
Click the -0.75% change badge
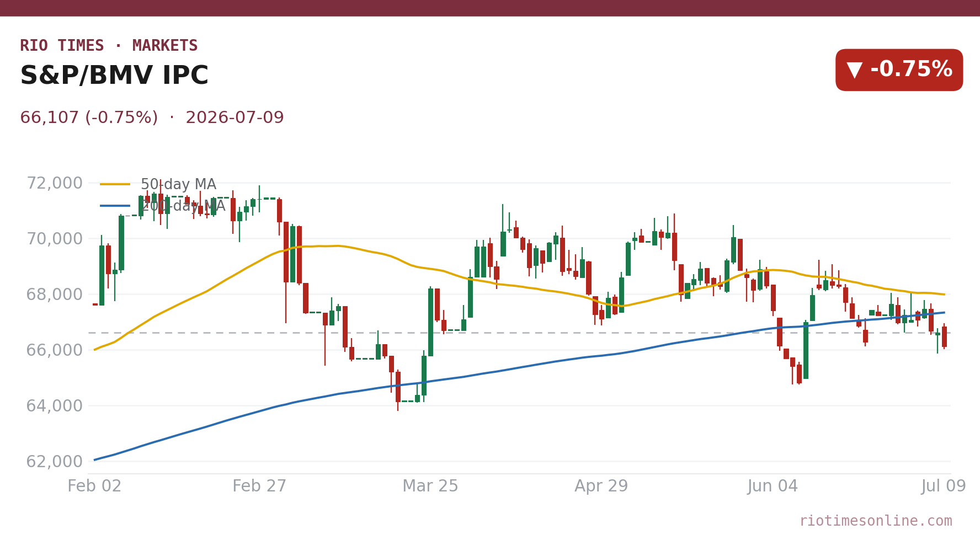pos(899,70)
